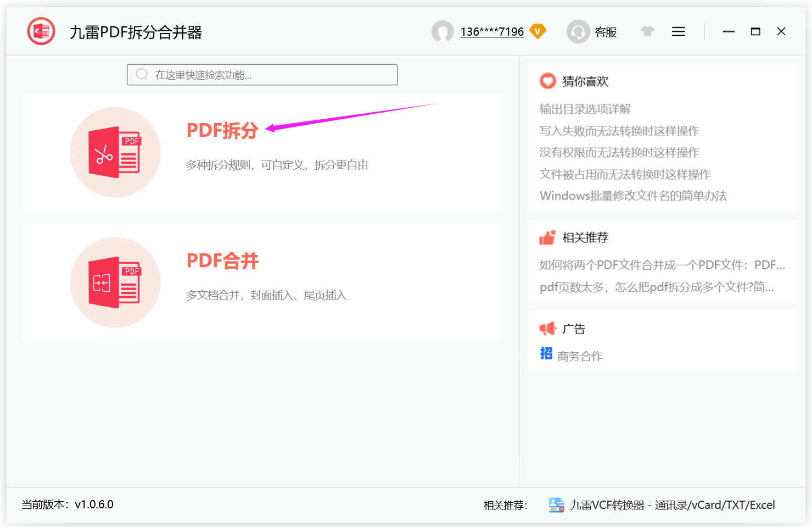Open article Windows批量修改文件名的简单办法

click(634, 196)
